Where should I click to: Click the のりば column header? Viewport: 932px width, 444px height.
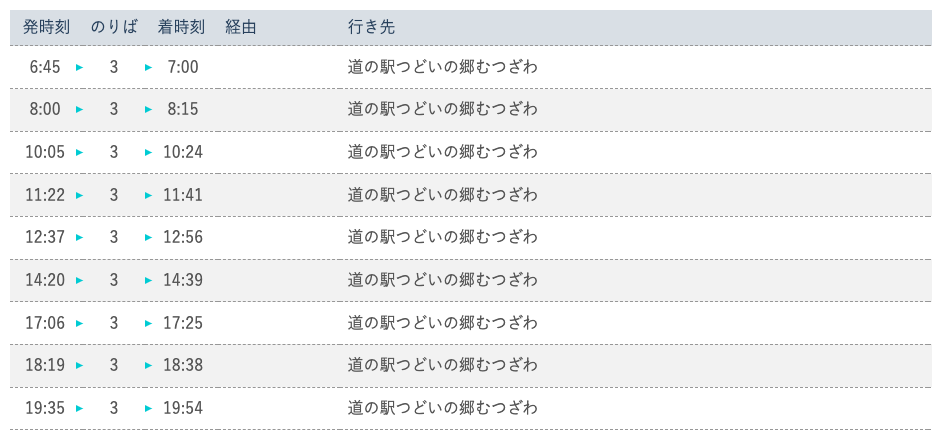114,27
